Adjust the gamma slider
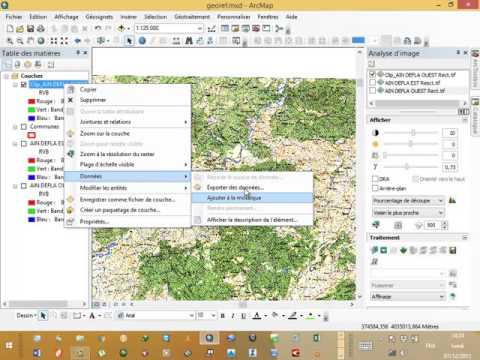 pyautogui.click(x=407, y=166)
